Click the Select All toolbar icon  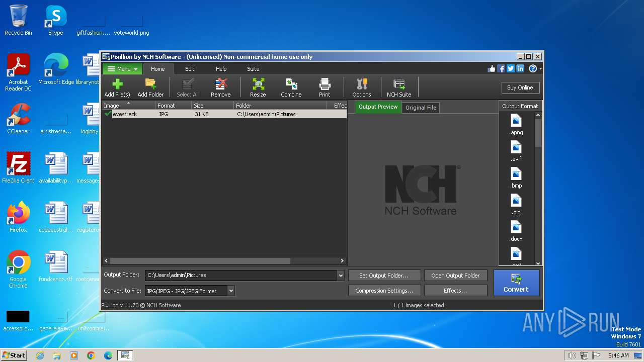pyautogui.click(x=188, y=88)
